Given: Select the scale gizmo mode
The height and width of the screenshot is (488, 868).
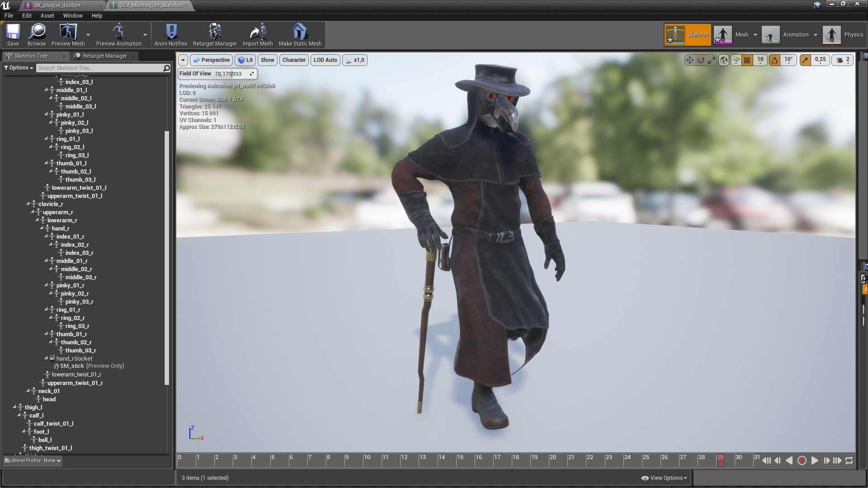Looking at the screenshot, I should pos(712,60).
